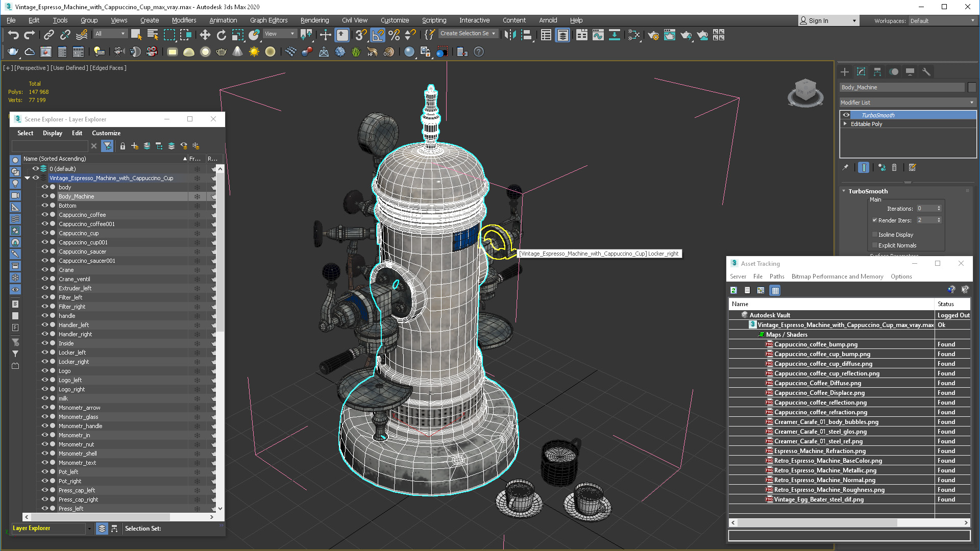980x551 pixels.
Task: Collapse the TurboSmooth rollout
Action: [x=844, y=191]
